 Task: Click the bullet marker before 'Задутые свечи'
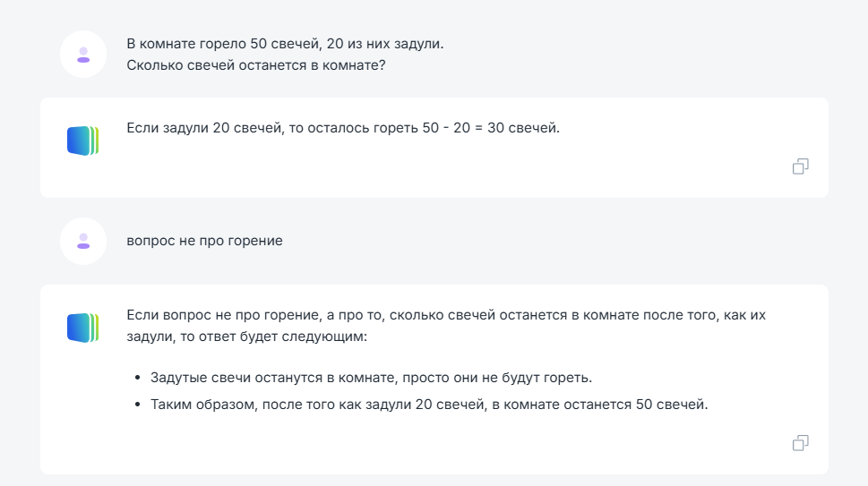(x=138, y=379)
